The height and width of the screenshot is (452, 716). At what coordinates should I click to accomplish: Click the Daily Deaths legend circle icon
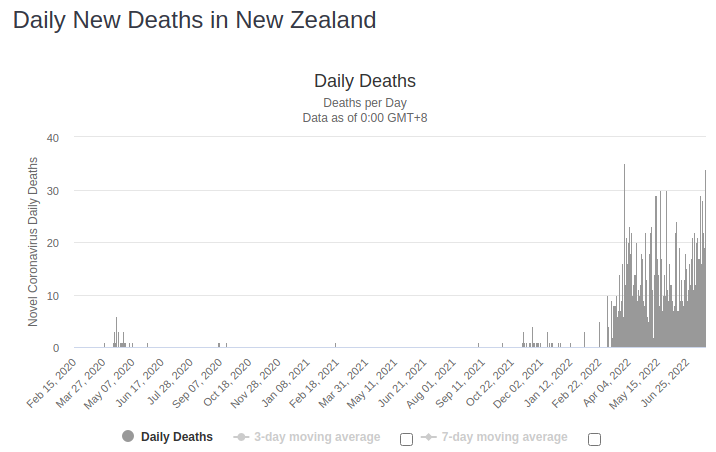tap(128, 437)
